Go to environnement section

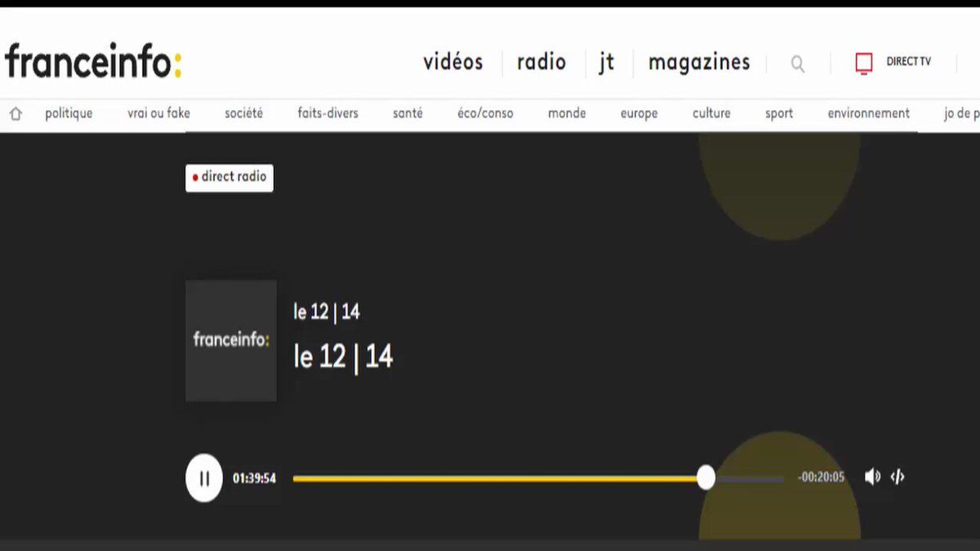pos(868,113)
